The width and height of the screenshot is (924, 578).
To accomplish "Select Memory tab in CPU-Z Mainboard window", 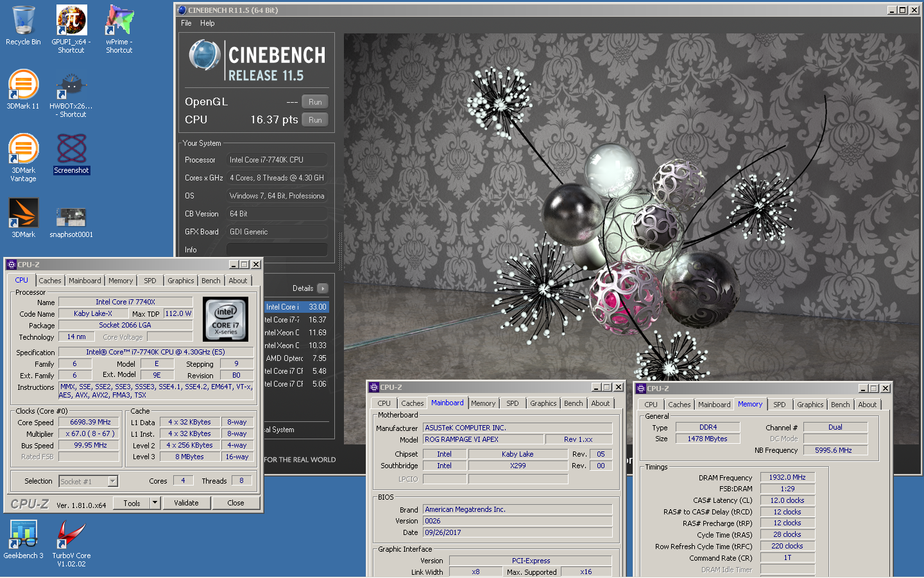I will click(x=483, y=403).
